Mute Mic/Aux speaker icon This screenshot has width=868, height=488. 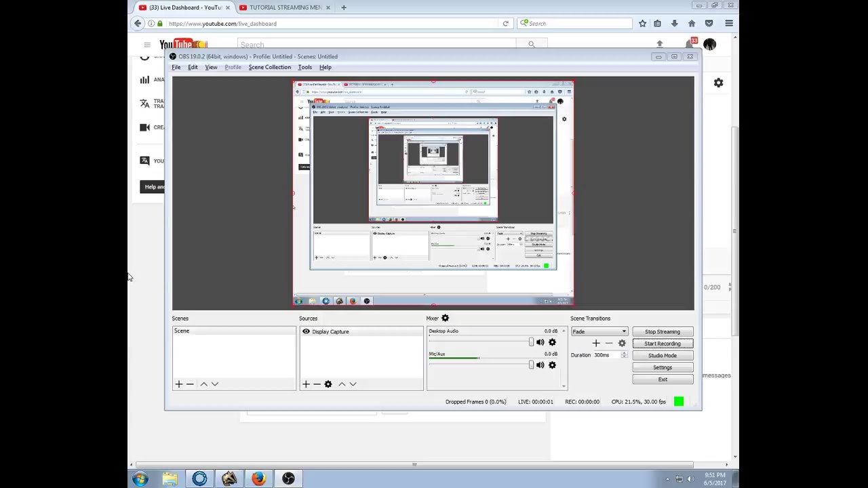tap(540, 365)
